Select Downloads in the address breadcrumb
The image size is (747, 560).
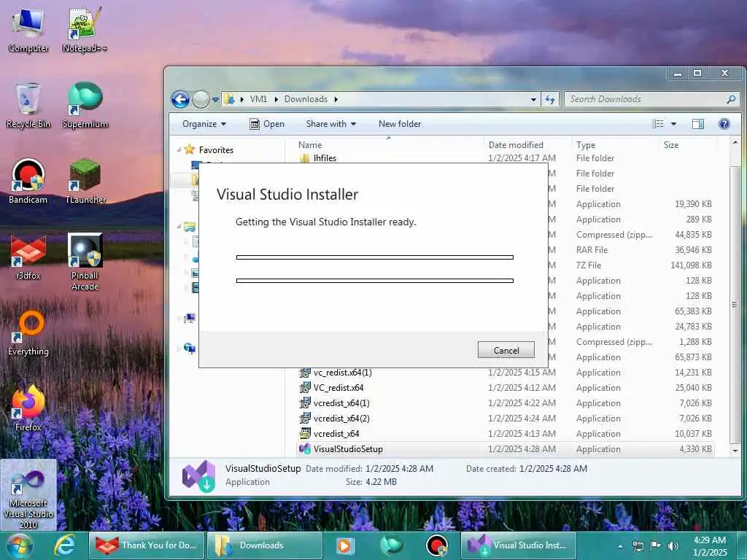click(x=306, y=99)
